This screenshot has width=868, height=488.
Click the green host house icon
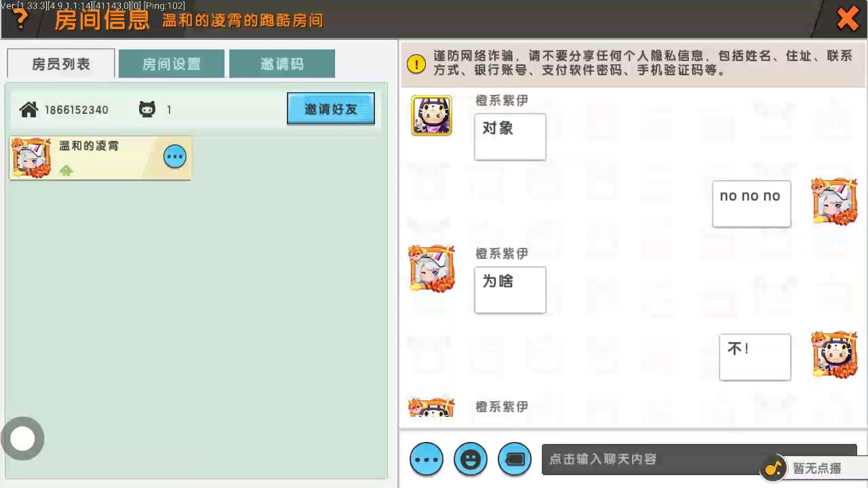click(66, 171)
